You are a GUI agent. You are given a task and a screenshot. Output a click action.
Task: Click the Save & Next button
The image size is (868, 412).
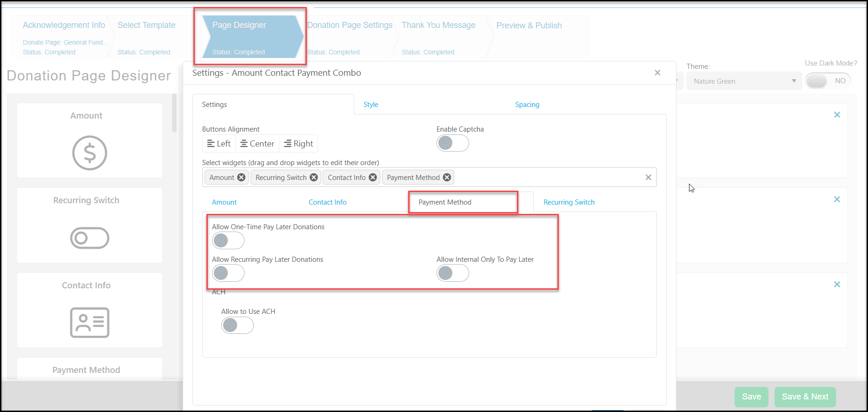(x=805, y=397)
